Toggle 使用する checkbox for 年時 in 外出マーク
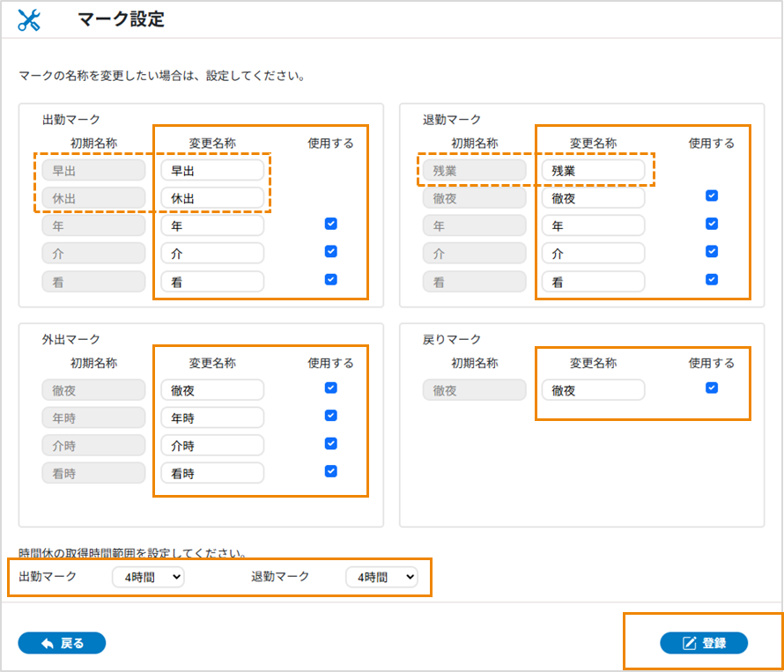This screenshot has width=784, height=672. [x=330, y=416]
